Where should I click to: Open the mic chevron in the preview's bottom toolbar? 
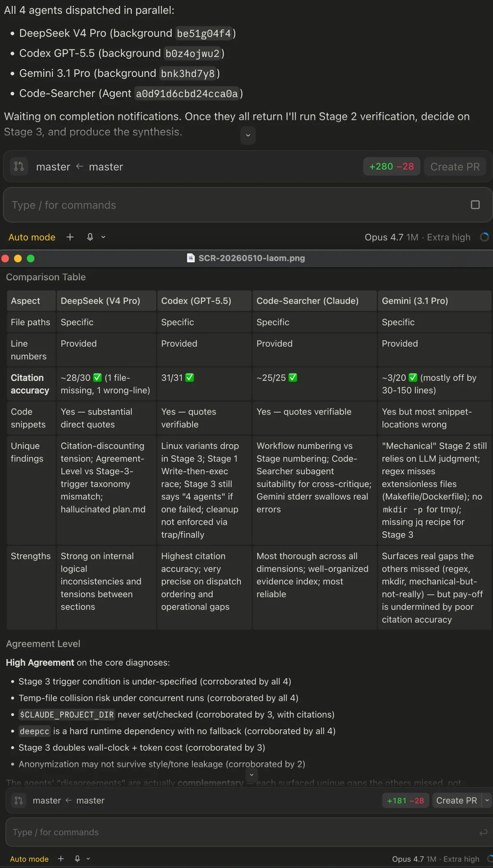(88, 859)
